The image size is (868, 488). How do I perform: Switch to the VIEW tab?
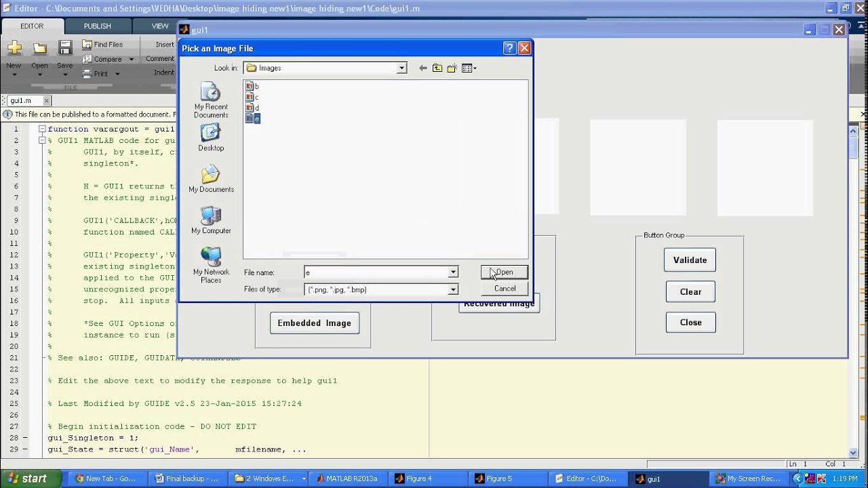[x=160, y=26]
